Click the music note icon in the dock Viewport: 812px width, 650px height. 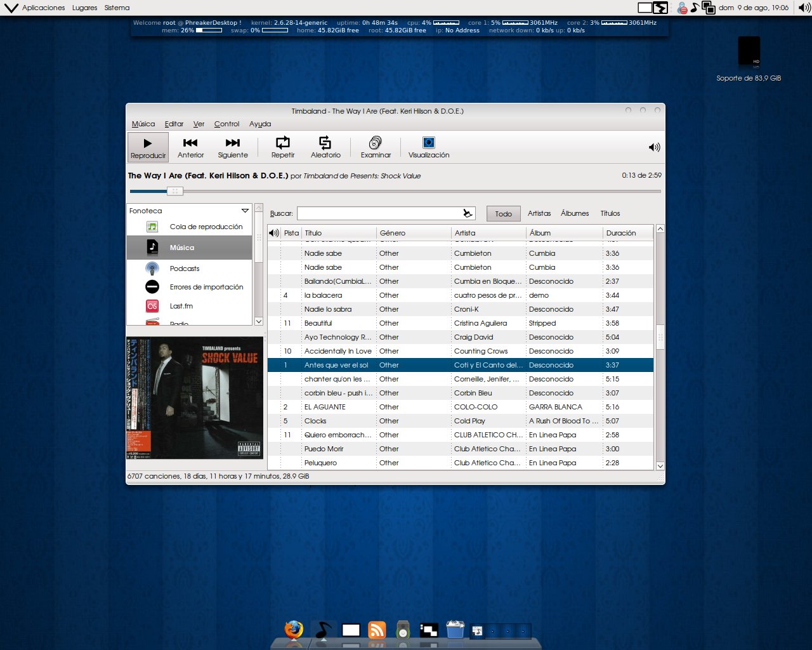[x=323, y=630]
